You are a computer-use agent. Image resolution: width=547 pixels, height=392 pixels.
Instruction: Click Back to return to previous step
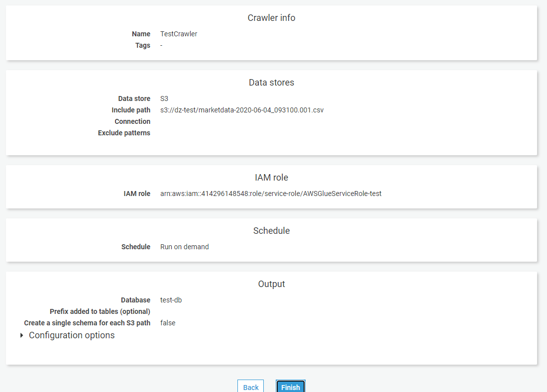250,387
